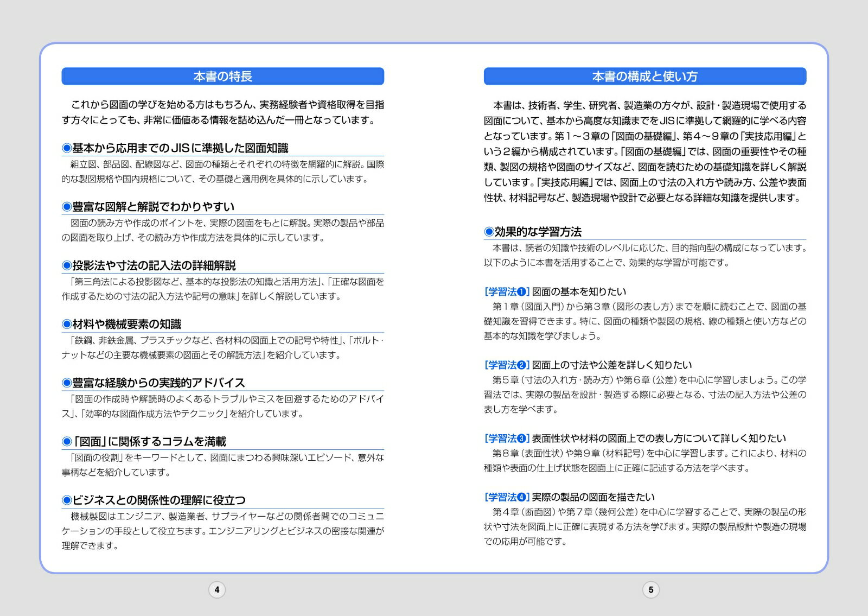Click the bullet icon beside ビジネスとの関係性の理解に役立つ
Viewport: 868px width, 616px height.
67,500
